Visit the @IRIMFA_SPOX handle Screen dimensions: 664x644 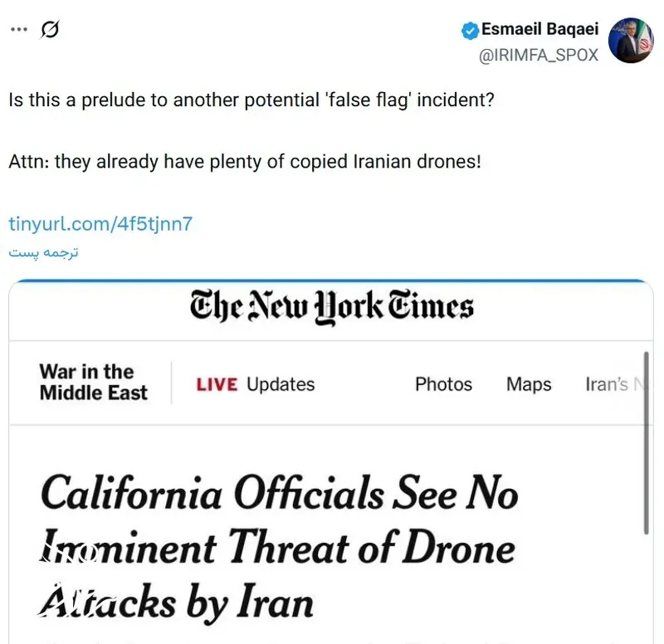tap(539, 56)
